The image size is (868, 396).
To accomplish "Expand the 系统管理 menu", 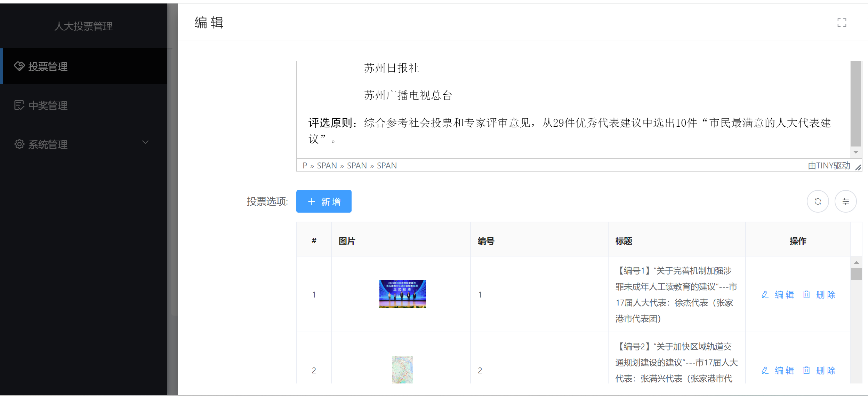I will [83, 144].
